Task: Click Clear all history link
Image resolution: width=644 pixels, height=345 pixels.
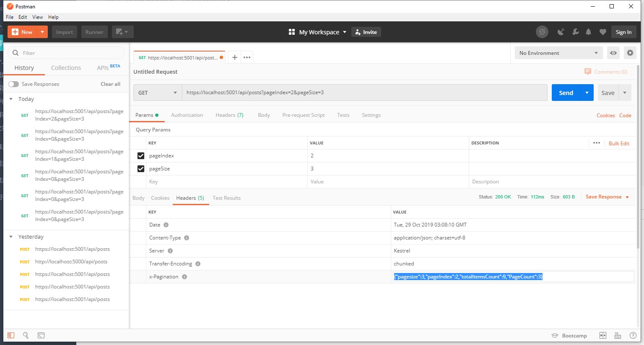Action: click(110, 84)
